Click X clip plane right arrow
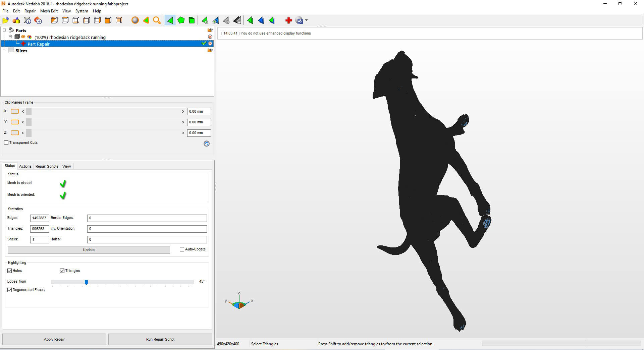The height and width of the screenshot is (350, 644). (x=183, y=112)
